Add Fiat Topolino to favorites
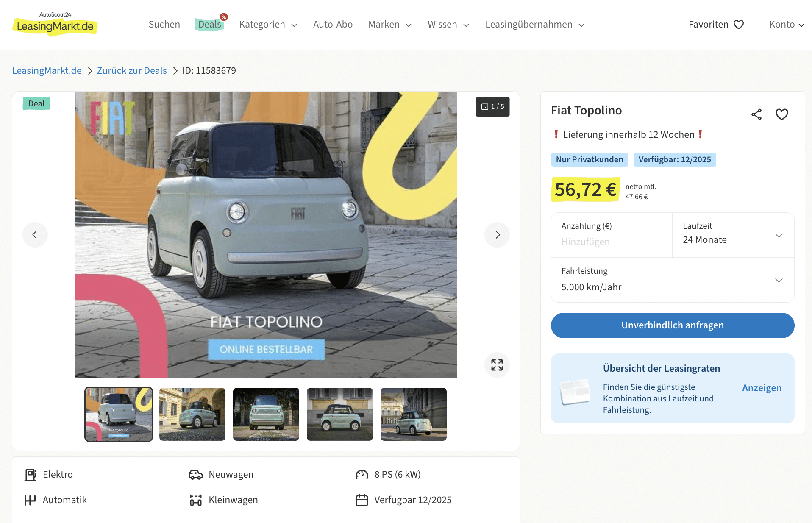The height and width of the screenshot is (523, 812). (782, 114)
